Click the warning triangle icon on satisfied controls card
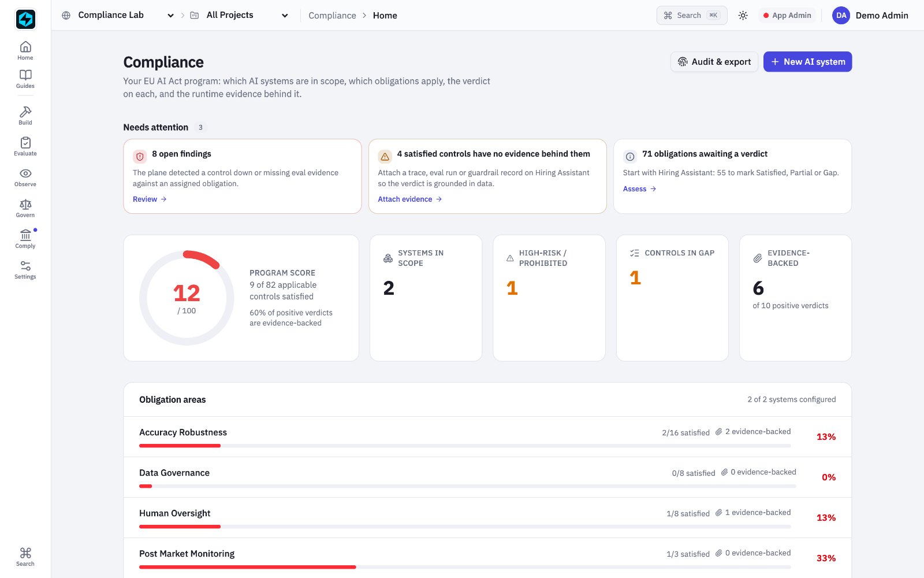Image resolution: width=924 pixels, height=578 pixels. pos(385,157)
